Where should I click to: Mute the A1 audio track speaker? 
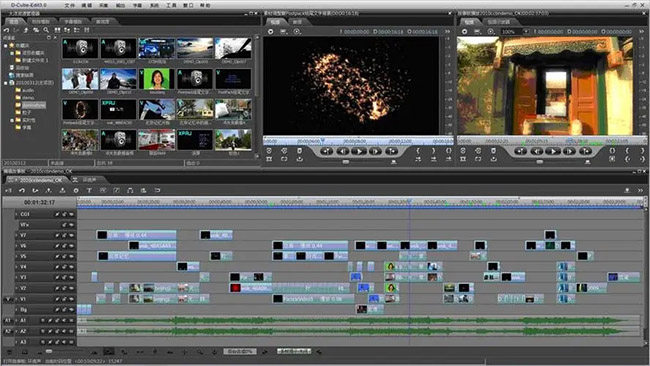[x=64, y=320]
